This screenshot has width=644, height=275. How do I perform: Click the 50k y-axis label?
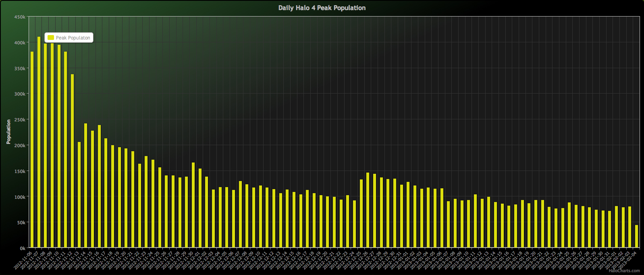point(21,223)
